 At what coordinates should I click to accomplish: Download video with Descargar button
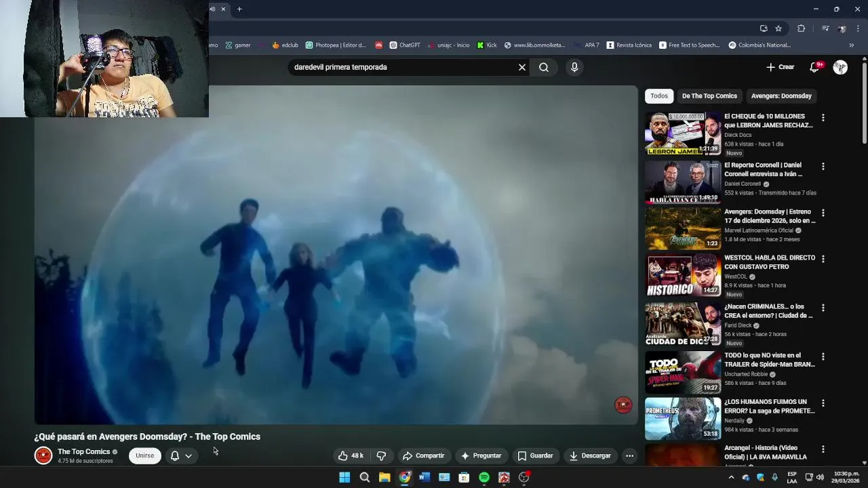pyautogui.click(x=590, y=455)
